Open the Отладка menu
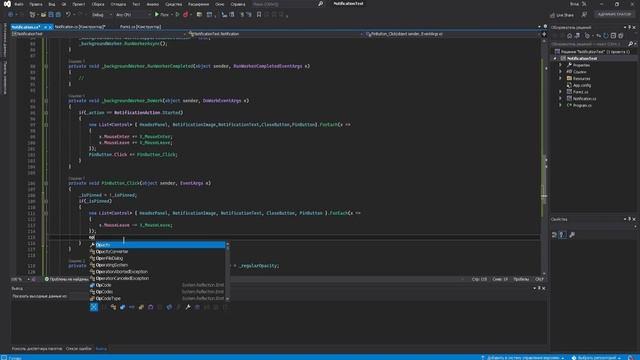Screen dimensions: 640x360 (118, 4)
